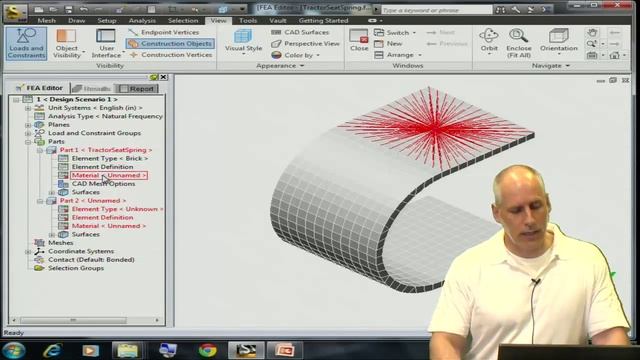This screenshot has height=360, width=640.
Task: Select Element Type Brick item
Action: click(x=110, y=158)
